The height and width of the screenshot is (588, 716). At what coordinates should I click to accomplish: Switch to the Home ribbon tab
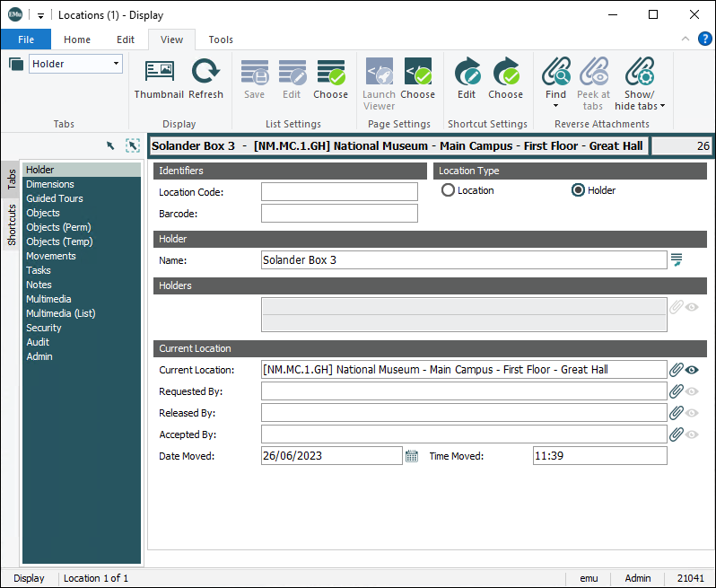pos(77,39)
